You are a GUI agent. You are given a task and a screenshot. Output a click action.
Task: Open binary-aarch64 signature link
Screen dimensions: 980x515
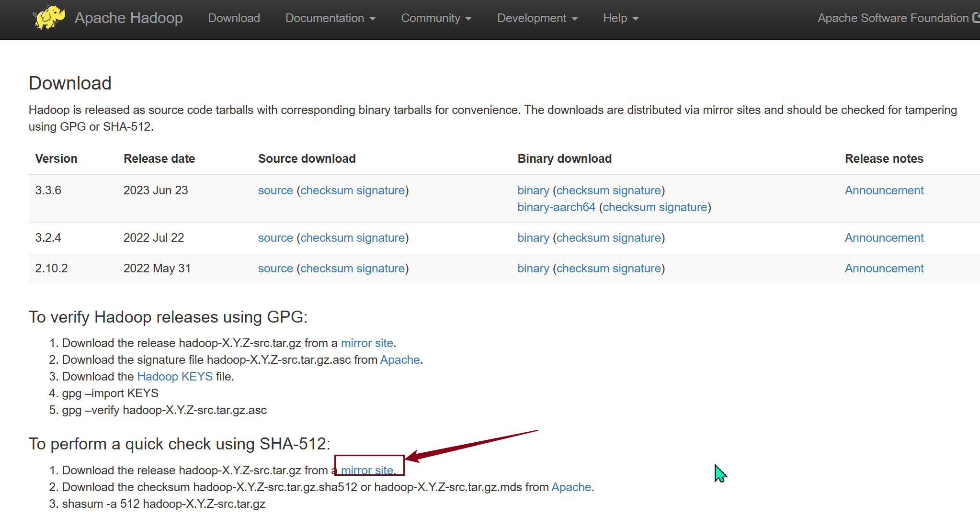tap(683, 207)
